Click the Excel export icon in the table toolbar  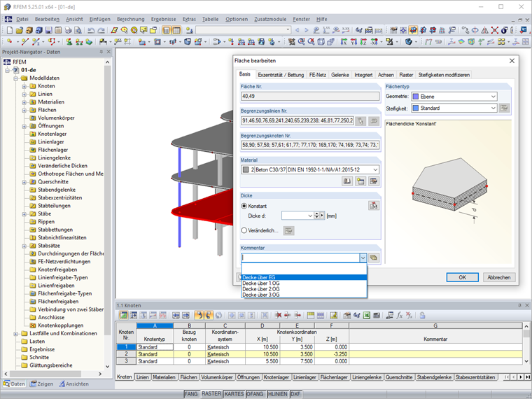[366, 315]
